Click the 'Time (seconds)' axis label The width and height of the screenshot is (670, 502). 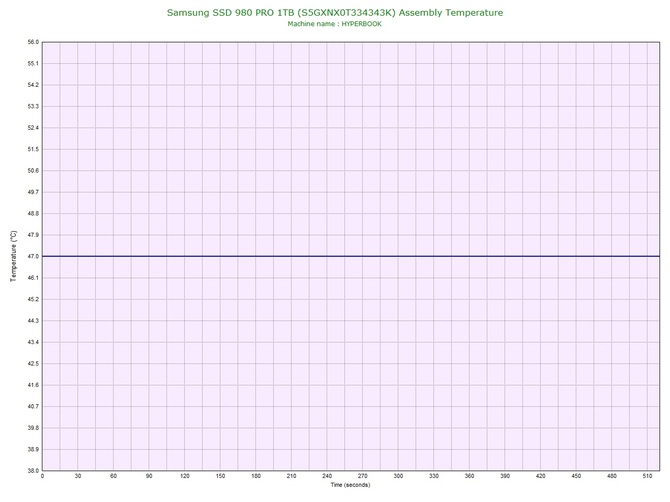[x=350, y=485]
